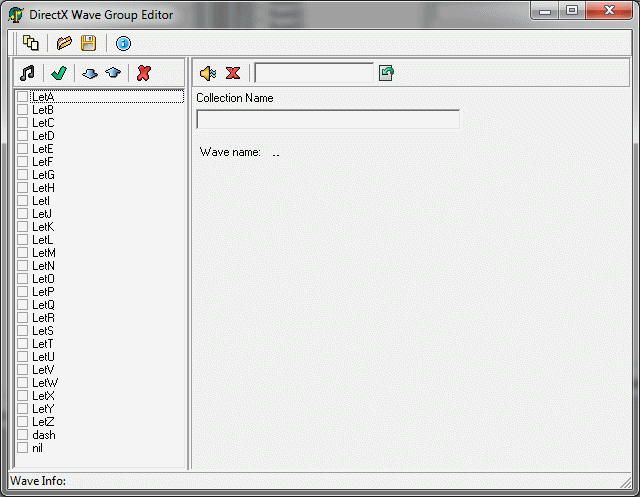Check the LetB checkbox
Image resolution: width=640 pixels, height=497 pixels.
pyautogui.click(x=23, y=110)
